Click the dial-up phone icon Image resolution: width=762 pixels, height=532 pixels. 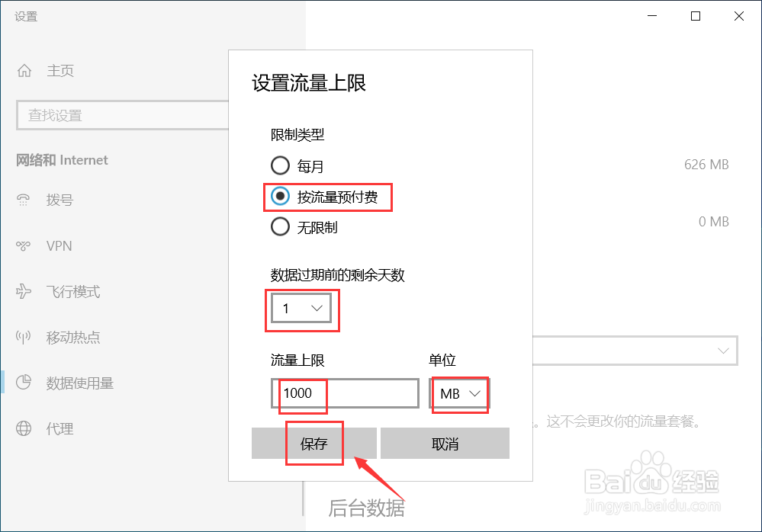click(x=24, y=200)
